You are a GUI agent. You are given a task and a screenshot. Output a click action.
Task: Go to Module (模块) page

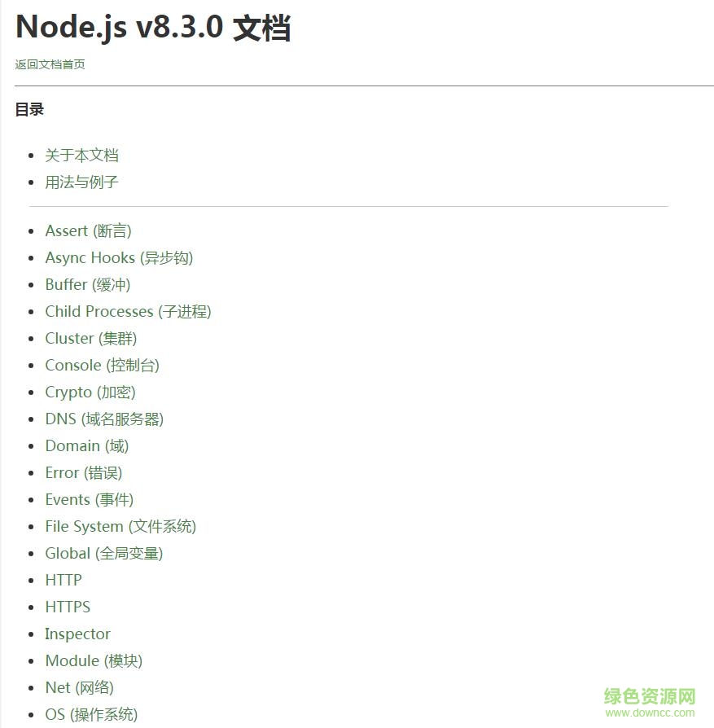point(94,661)
